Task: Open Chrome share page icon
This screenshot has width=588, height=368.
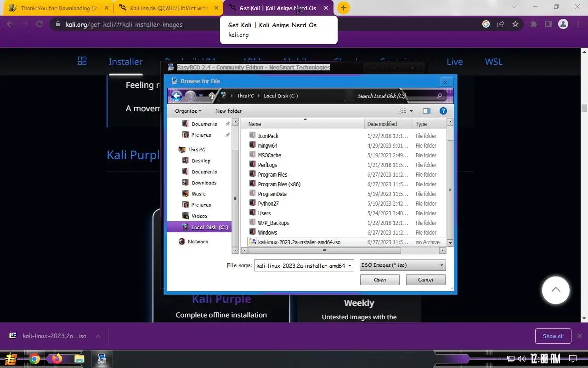Action: point(501,24)
